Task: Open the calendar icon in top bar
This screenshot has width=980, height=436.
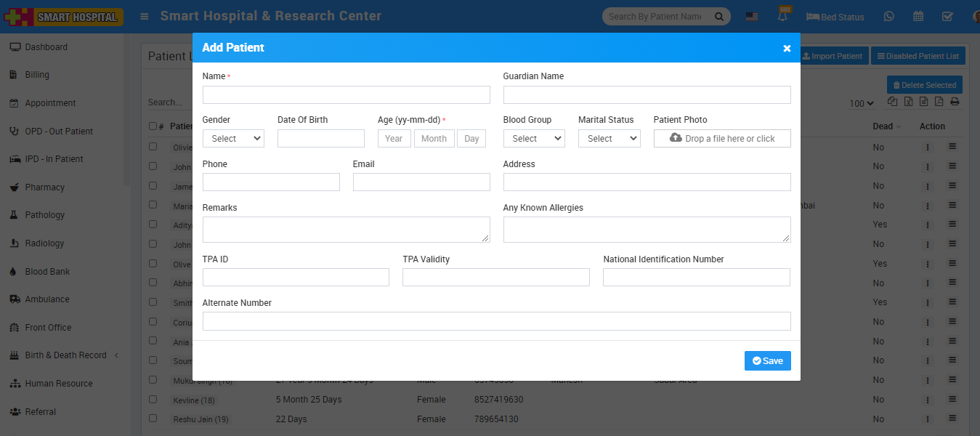Action: click(918, 17)
